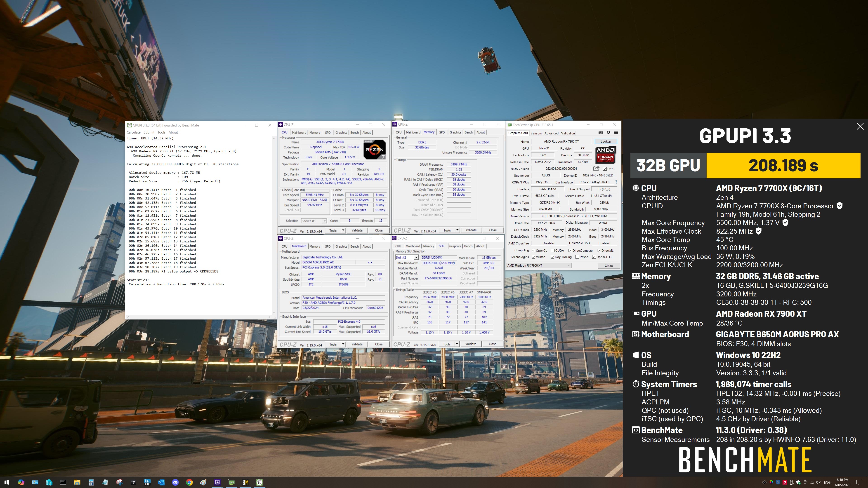Click Validate in the CPU-Z CPU window
This screenshot has height=488, width=868.
coord(357,230)
